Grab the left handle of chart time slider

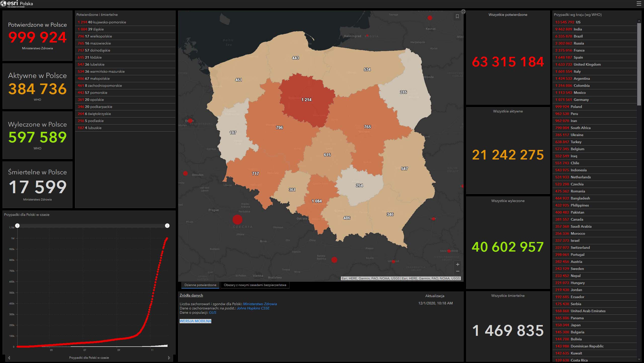[x=17, y=226]
